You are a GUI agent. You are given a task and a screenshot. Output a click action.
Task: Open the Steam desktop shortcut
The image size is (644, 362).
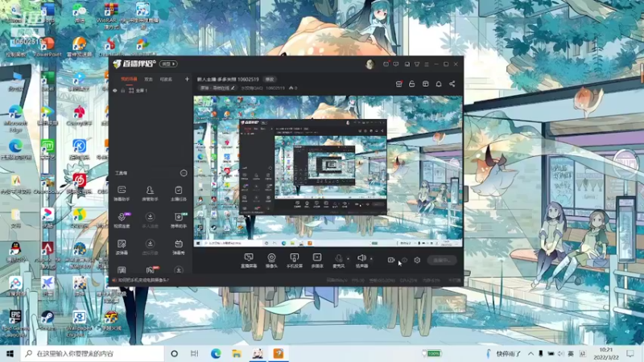47,321
